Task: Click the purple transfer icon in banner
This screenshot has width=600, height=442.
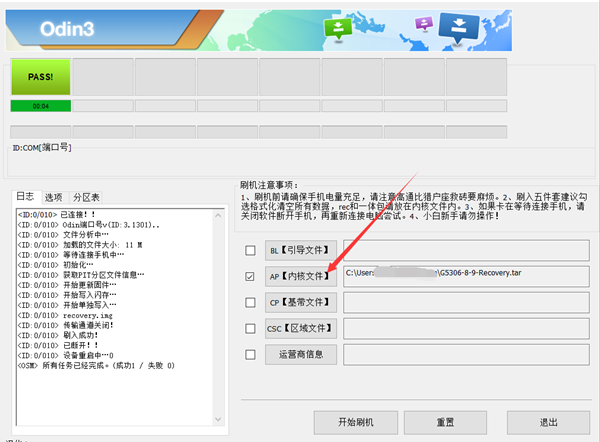Action: (424, 23)
